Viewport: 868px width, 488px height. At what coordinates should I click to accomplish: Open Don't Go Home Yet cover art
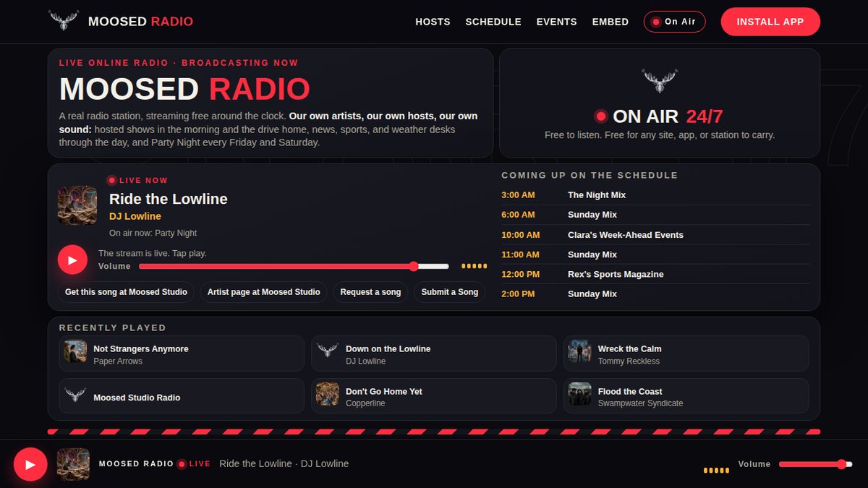328,395
